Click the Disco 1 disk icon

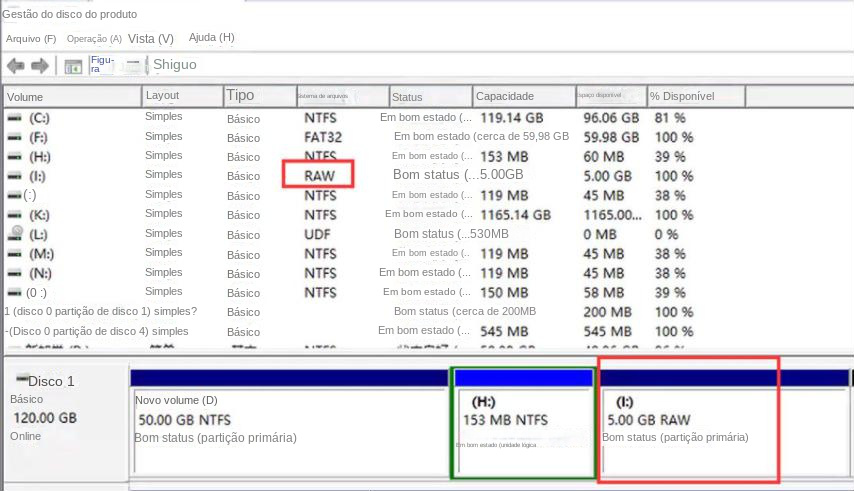(x=21, y=378)
